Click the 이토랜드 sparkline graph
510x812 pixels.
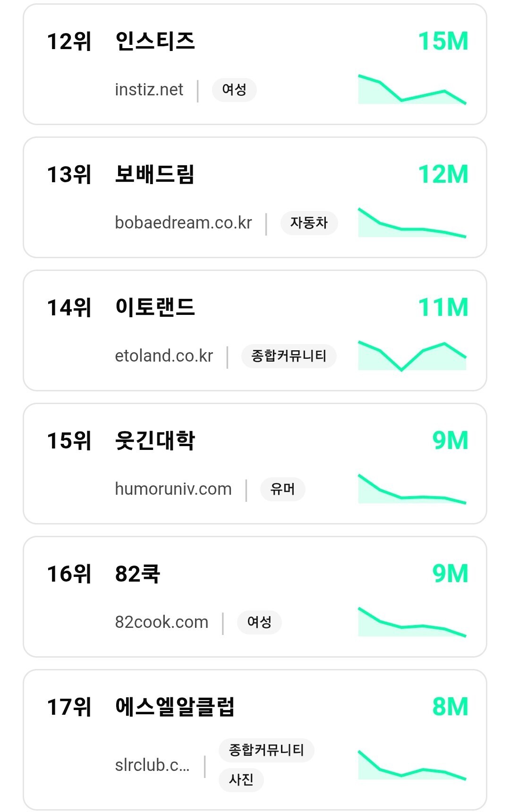pos(412,356)
